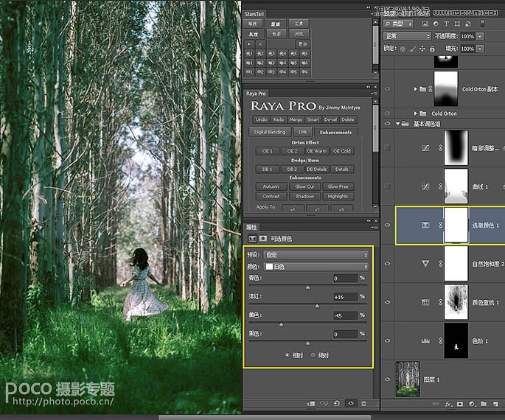This screenshot has width=505, height=420.
Task: Click reset adjustment icon in Properties
Action: [337, 403]
